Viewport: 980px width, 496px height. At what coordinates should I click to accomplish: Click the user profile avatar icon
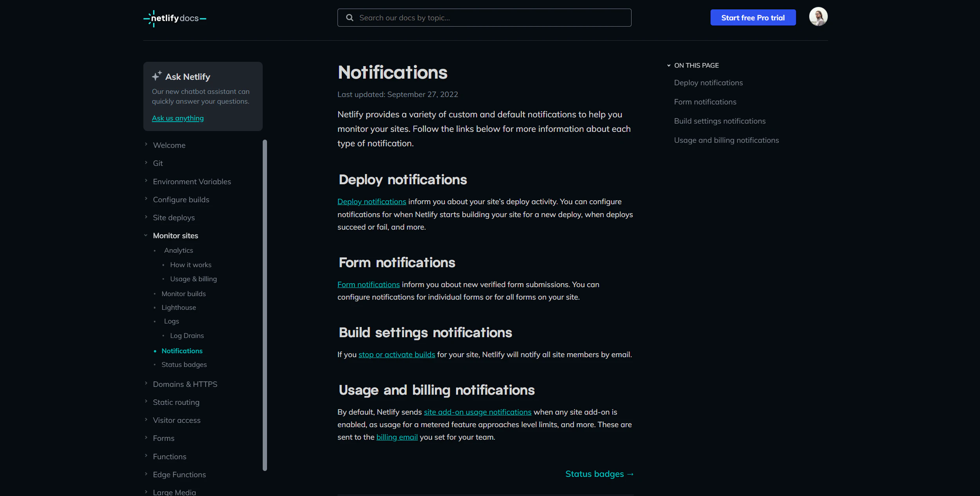[819, 16]
